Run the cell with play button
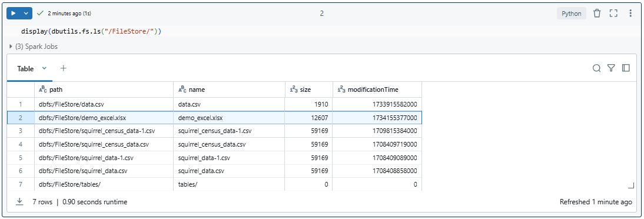Viewport: 644px width, 219px height. 13,13
